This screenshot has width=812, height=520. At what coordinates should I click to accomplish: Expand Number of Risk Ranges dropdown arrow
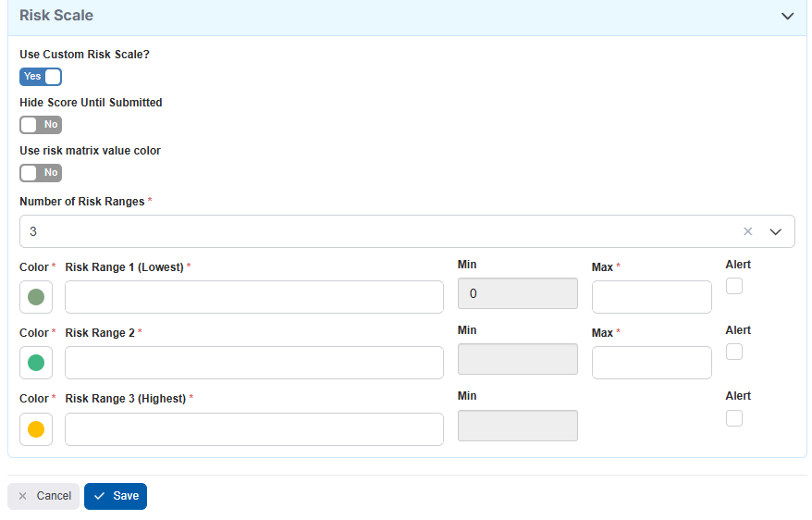[x=776, y=231]
